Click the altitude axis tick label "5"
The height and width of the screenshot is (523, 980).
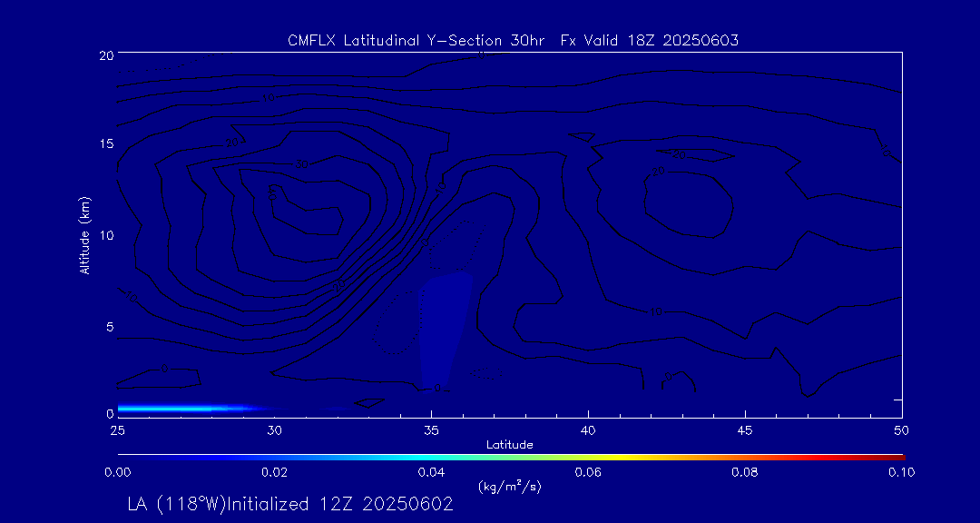(x=110, y=327)
